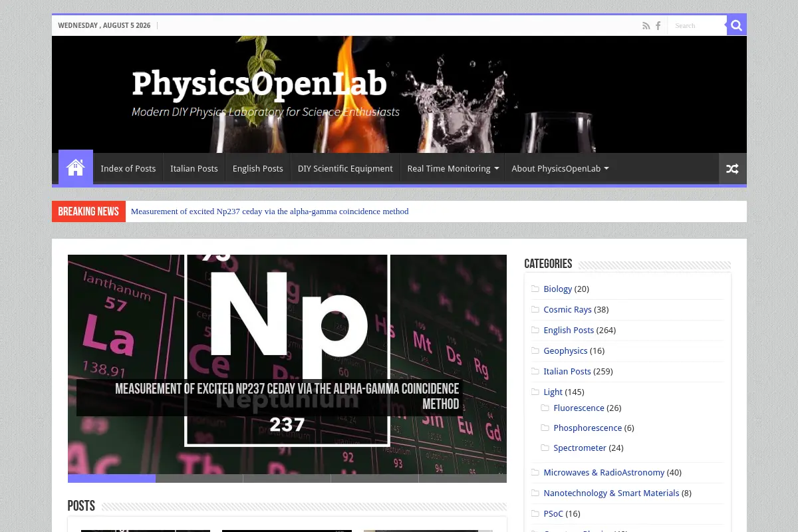Click the date text Wednesday, August 5 2026
The image size is (798, 532).
[x=104, y=26]
